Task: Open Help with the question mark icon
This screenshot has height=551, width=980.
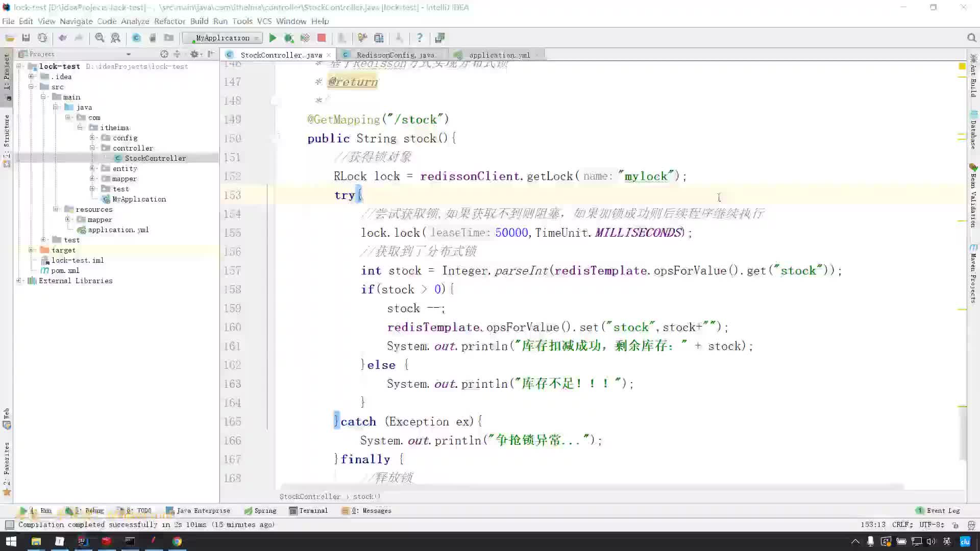Action: tap(420, 38)
